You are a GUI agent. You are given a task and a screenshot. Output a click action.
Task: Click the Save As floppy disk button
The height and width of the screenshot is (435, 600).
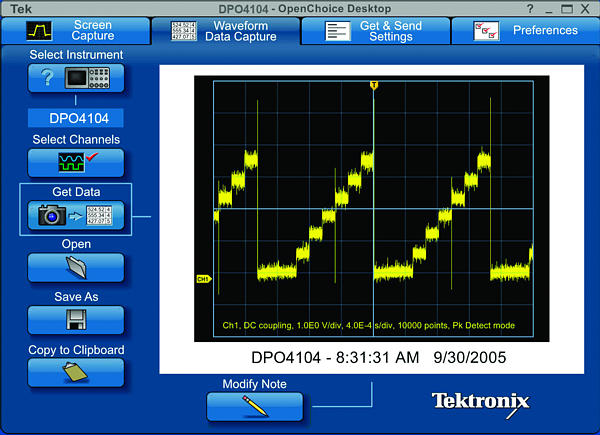[x=76, y=320]
